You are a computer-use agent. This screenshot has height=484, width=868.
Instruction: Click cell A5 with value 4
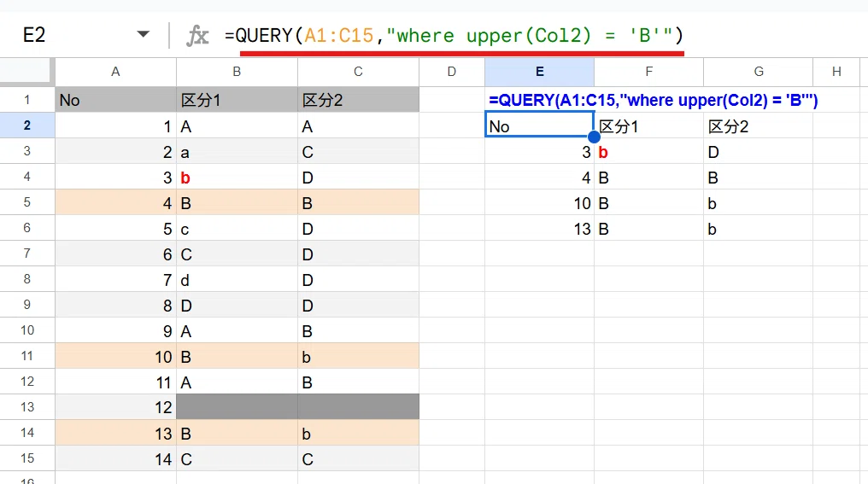(115, 202)
